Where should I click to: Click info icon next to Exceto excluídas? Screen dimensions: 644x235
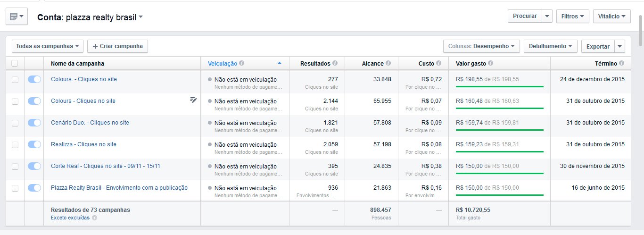tap(95, 218)
